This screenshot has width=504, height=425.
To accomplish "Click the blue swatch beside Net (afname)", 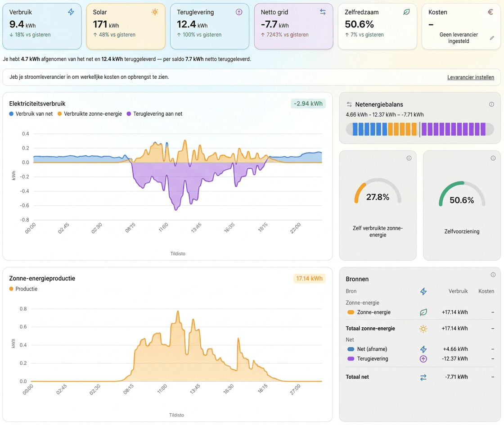I will pyautogui.click(x=351, y=349).
